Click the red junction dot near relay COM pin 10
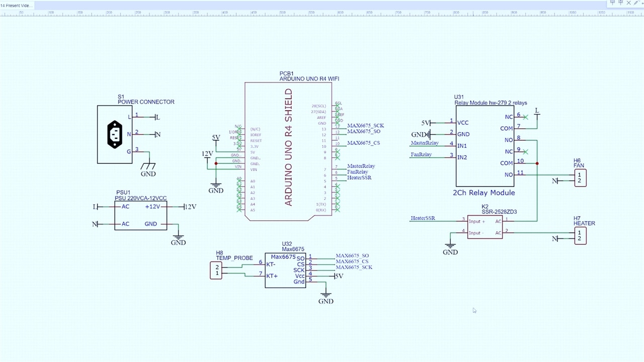The image size is (644, 362). coord(537,163)
